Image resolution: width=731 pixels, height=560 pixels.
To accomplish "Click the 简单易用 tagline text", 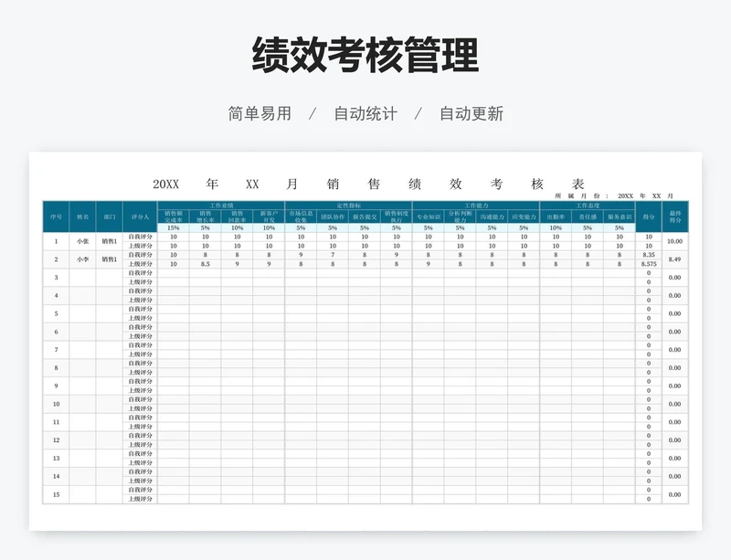I will pos(260,114).
